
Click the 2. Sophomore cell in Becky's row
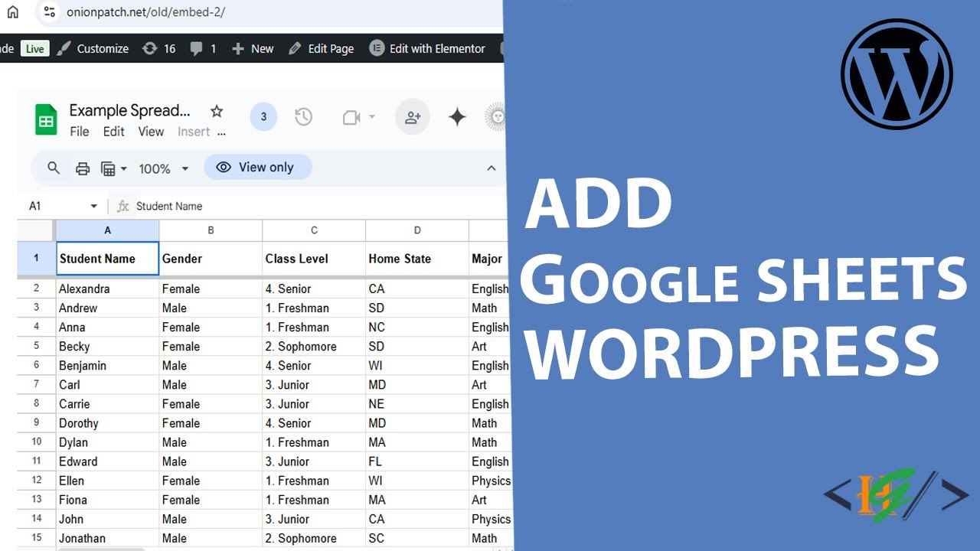[x=314, y=347]
